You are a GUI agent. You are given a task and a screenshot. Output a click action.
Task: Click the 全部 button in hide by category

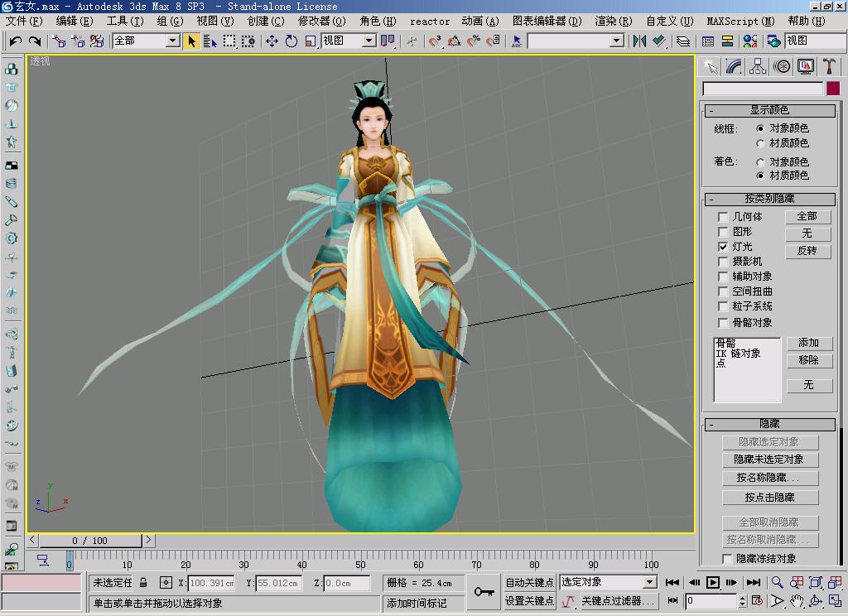pos(807,216)
